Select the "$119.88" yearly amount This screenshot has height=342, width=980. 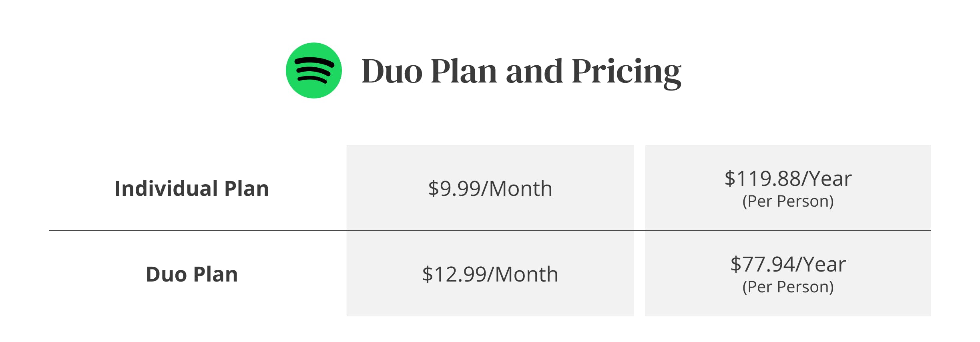pyautogui.click(x=762, y=178)
